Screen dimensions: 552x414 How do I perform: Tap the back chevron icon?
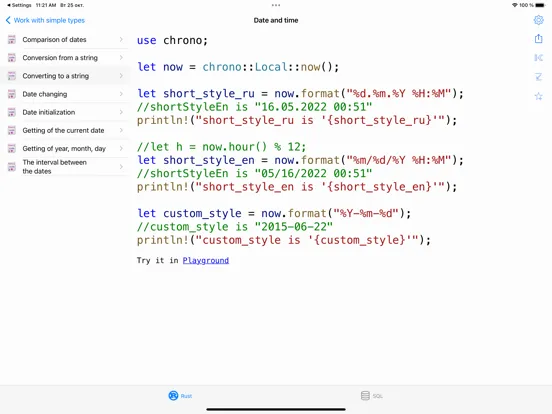click(8, 20)
